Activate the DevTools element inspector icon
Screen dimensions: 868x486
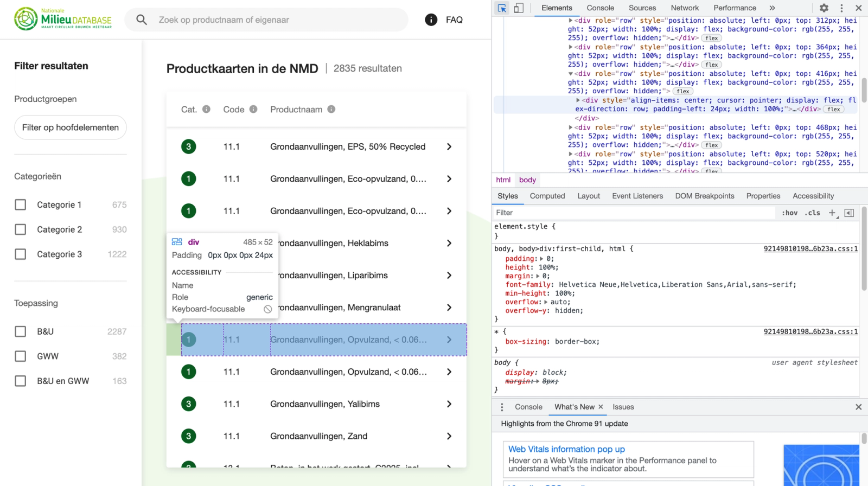pyautogui.click(x=502, y=8)
